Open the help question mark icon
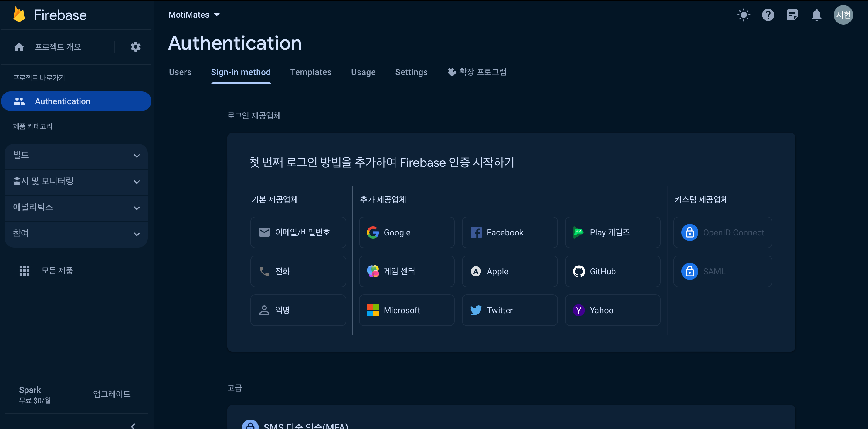Viewport: 868px width, 429px height. [768, 15]
